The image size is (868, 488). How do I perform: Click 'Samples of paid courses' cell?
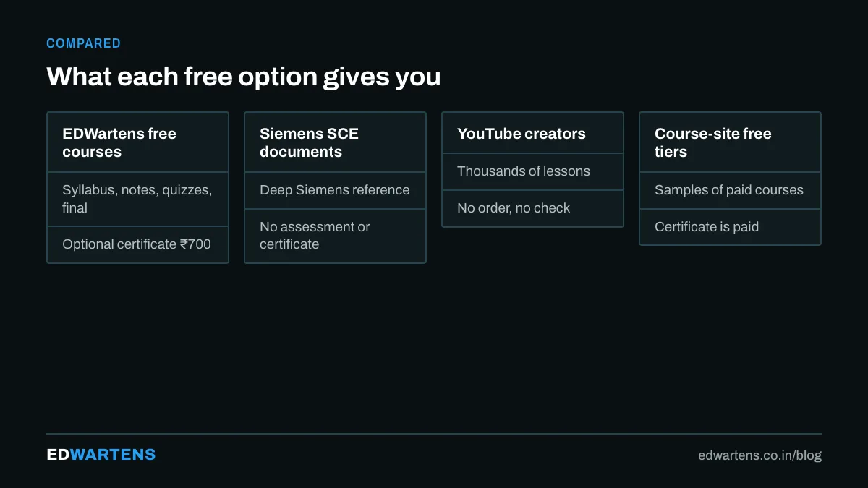[730, 190]
